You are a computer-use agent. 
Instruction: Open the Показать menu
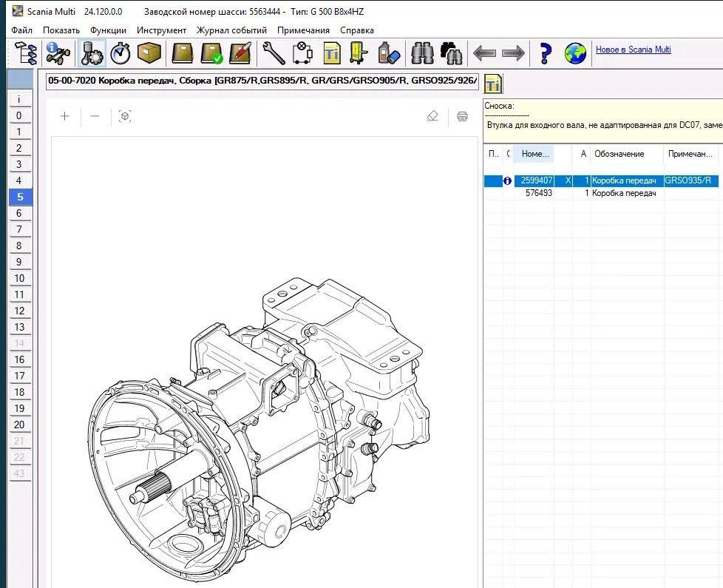pos(61,30)
